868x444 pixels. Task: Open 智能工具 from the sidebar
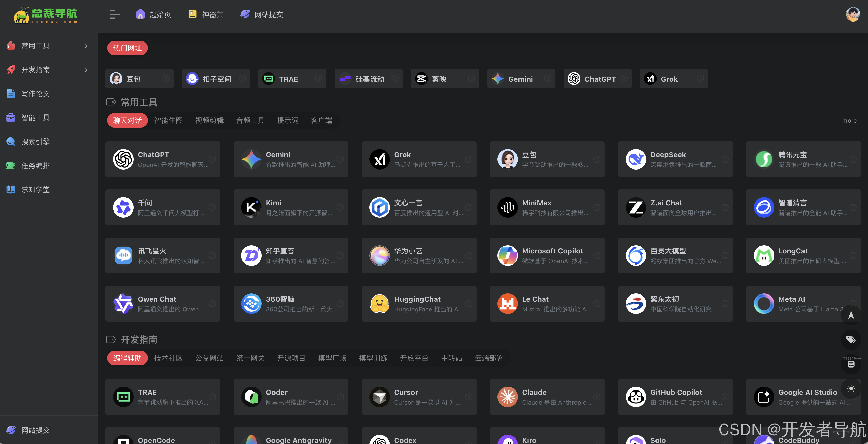11,118
